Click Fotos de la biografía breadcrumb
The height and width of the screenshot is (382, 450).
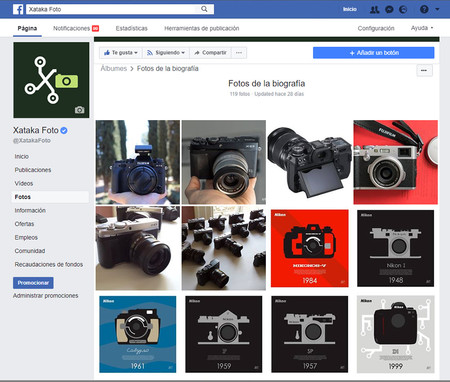coord(168,68)
